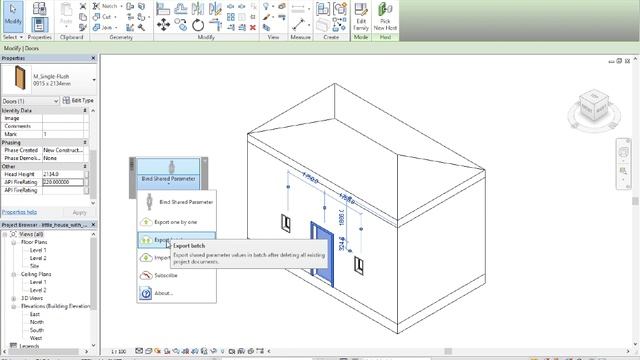
Task: Select the Mirror Pick Axis tool
Action: [x=198, y=9]
